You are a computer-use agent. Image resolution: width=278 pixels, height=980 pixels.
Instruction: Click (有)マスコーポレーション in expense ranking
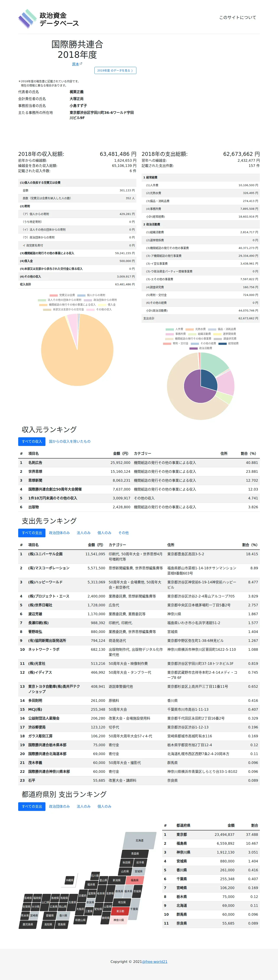[x=49, y=568]
